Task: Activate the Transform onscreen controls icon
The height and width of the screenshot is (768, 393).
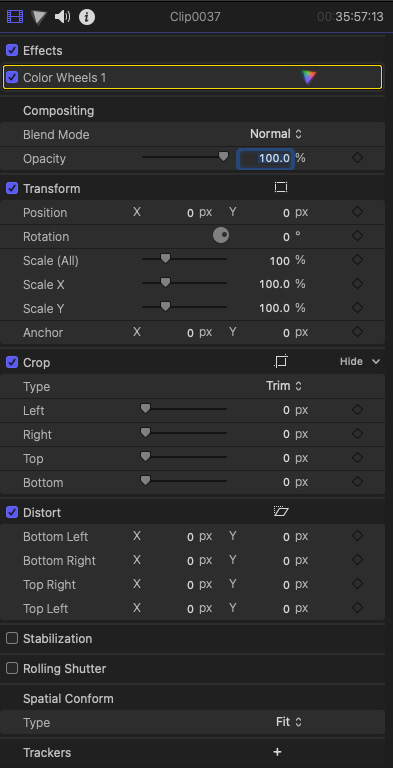Action: [281, 188]
